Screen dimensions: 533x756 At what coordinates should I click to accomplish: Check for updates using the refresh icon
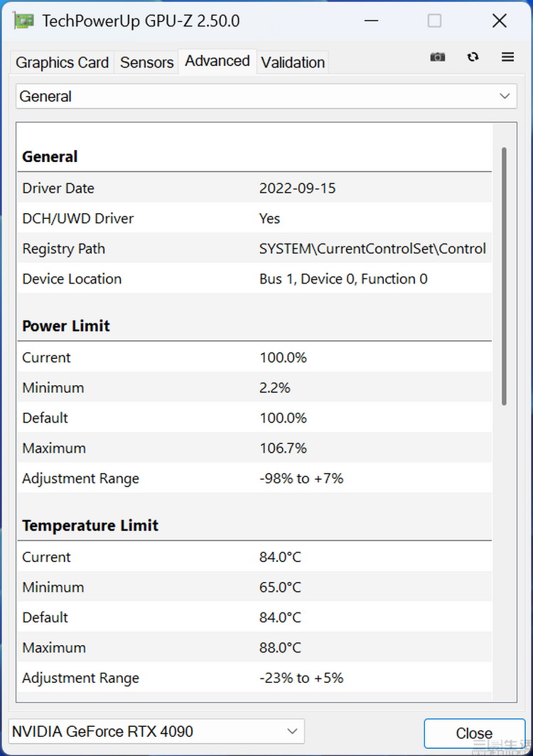point(473,57)
